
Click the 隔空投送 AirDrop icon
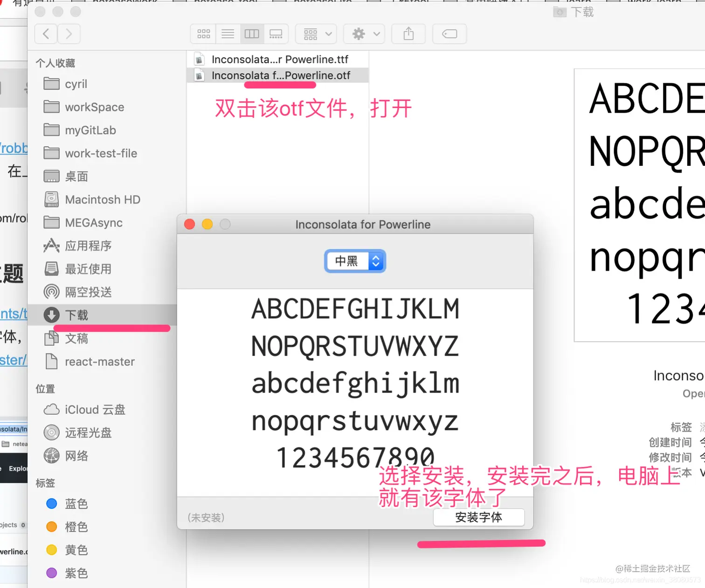pos(51,292)
